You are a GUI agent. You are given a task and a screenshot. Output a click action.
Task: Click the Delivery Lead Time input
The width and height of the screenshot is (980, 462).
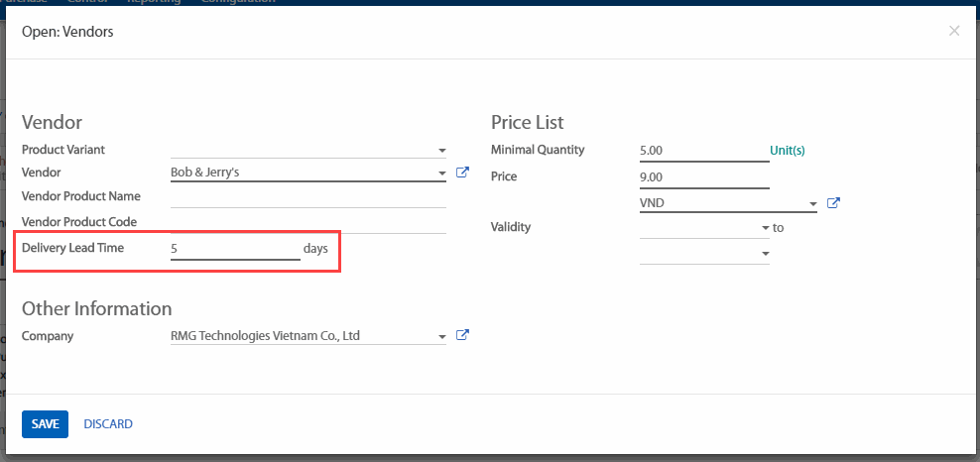point(234,249)
